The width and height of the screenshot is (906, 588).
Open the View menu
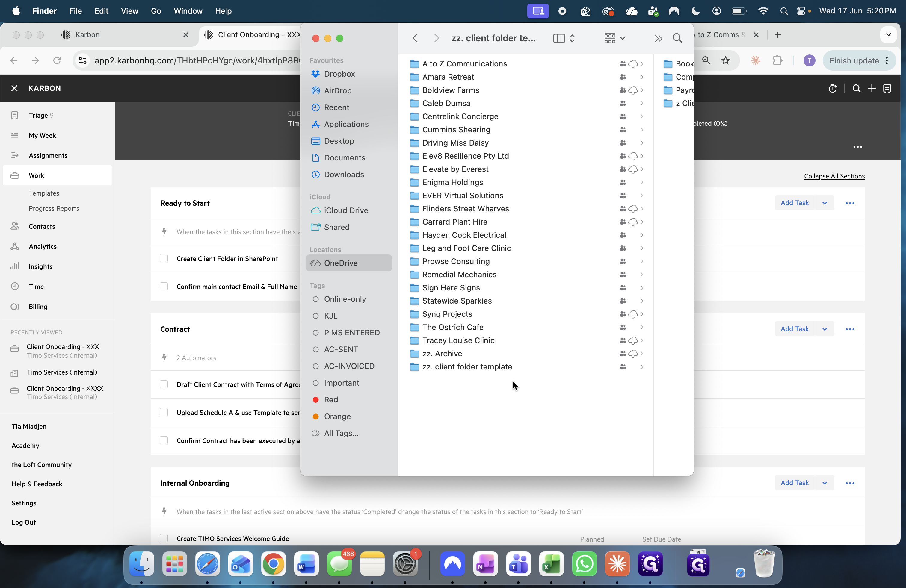pos(129,11)
